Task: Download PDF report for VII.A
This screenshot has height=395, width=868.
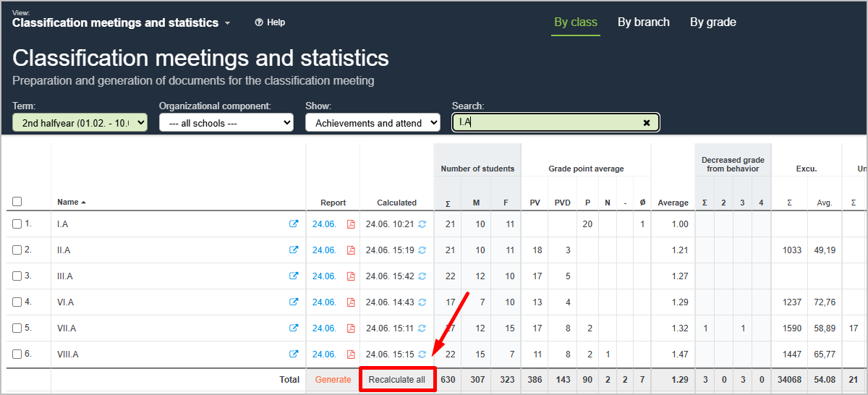Action: coord(351,328)
